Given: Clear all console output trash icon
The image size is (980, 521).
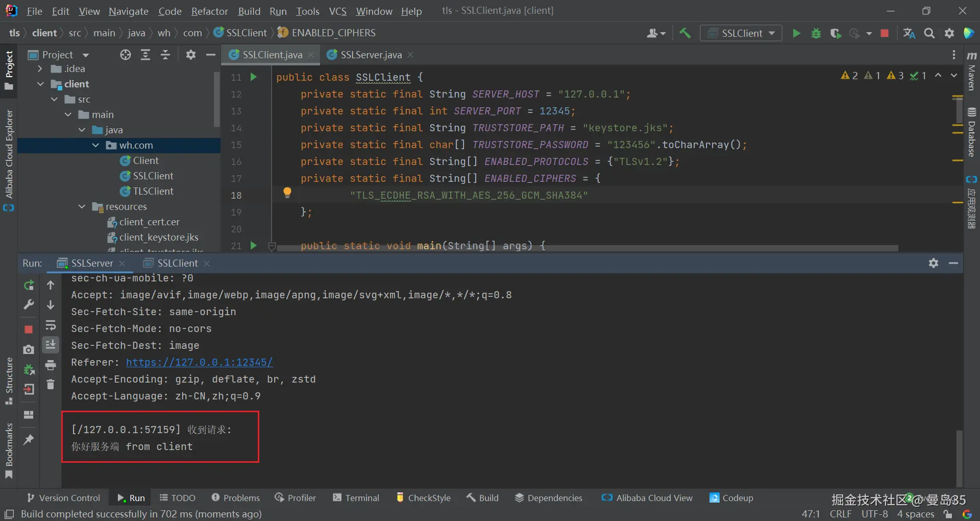Looking at the screenshot, I should (x=51, y=384).
